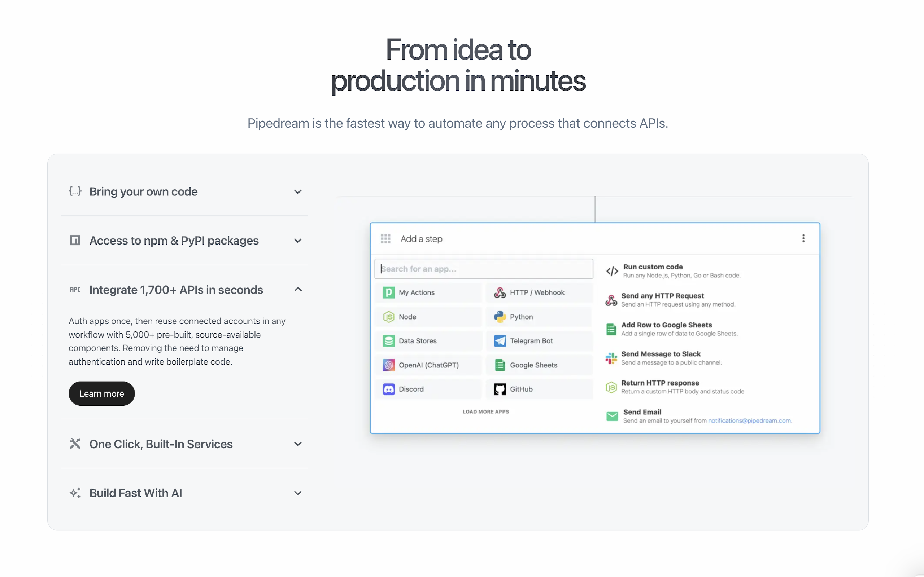Screen dimensions: 924x577
Task: Click the Load More Apps link
Action: tap(485, 411)
